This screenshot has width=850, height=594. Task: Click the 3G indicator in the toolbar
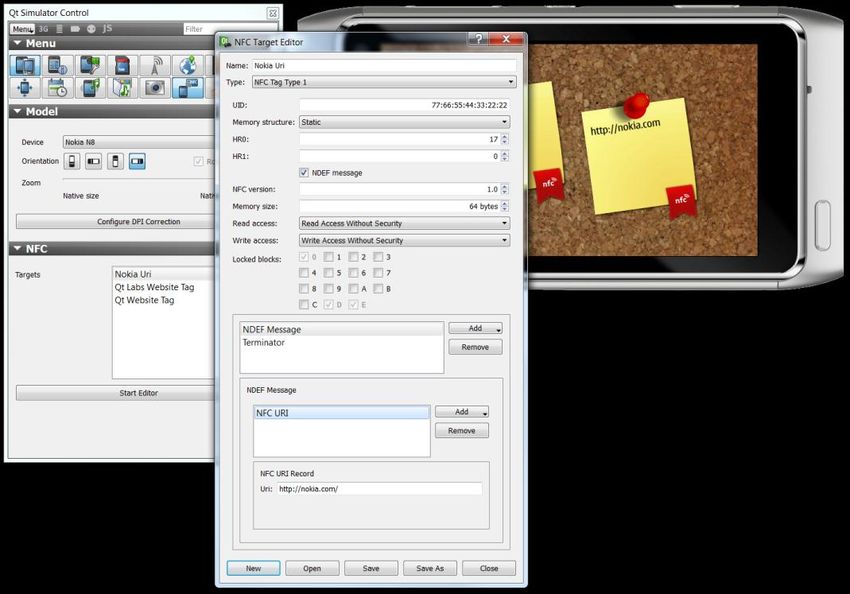pyautogui.click(x=43, y=29)
